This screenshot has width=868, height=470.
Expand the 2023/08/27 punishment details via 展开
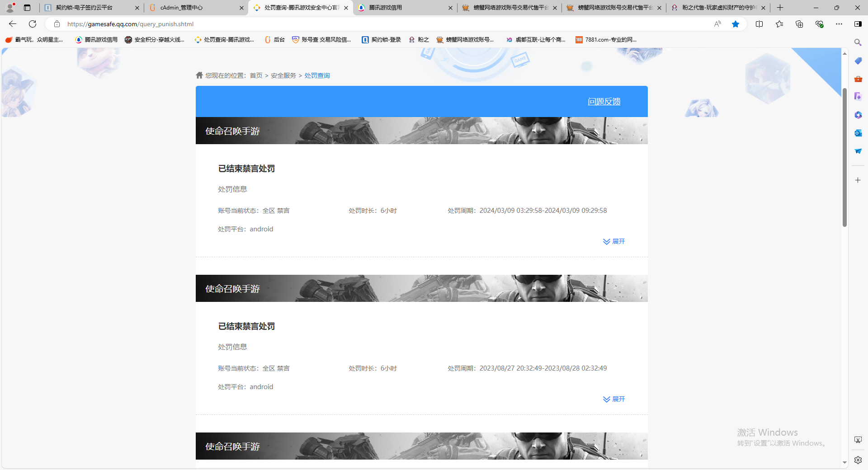(613, 399)
